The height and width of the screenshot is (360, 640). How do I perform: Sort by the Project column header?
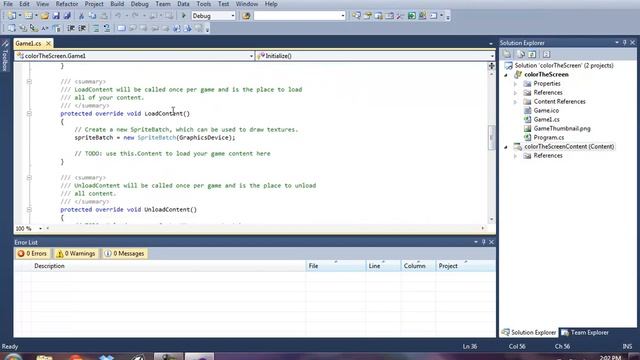tap(465, 266)
